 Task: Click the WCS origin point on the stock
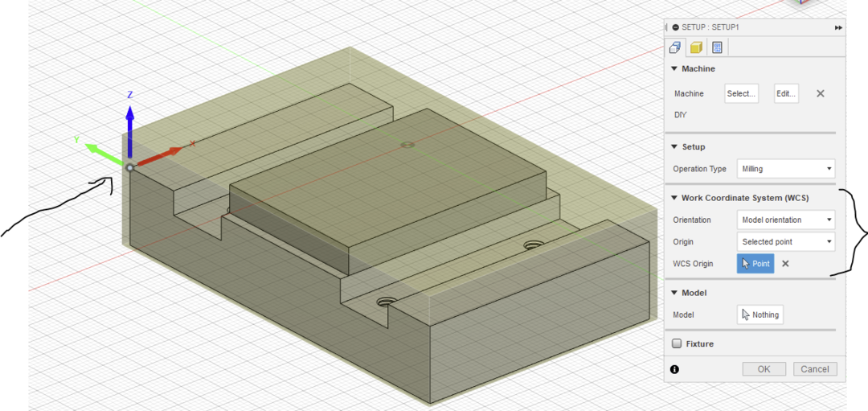(129, 167)
